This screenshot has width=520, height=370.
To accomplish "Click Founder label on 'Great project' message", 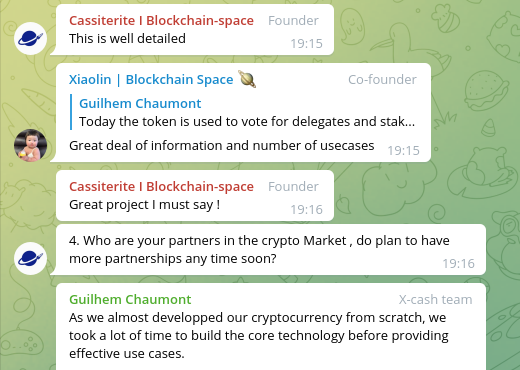I will [293, 187].
